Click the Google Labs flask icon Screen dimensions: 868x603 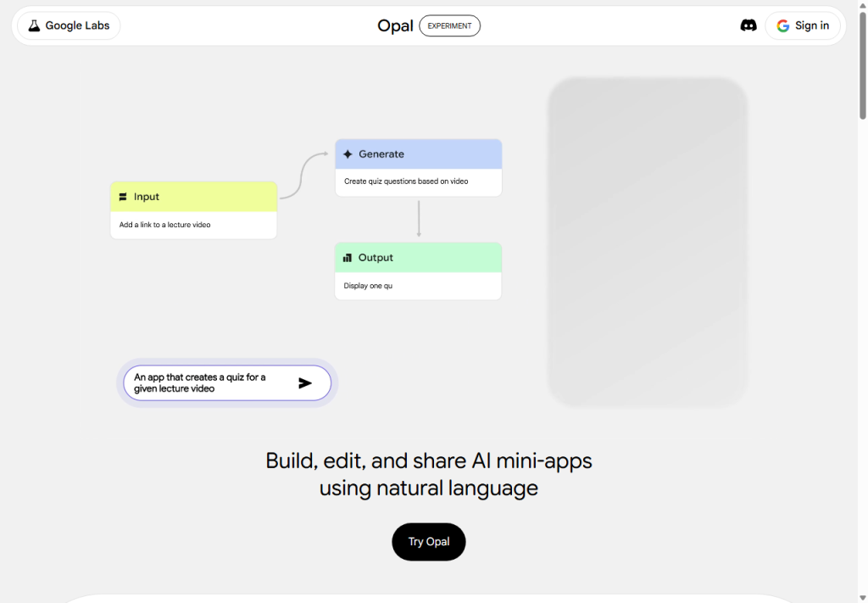click(34, 25)
